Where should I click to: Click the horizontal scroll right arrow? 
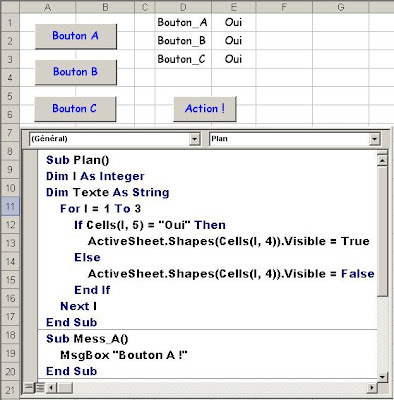coord(372,387)
